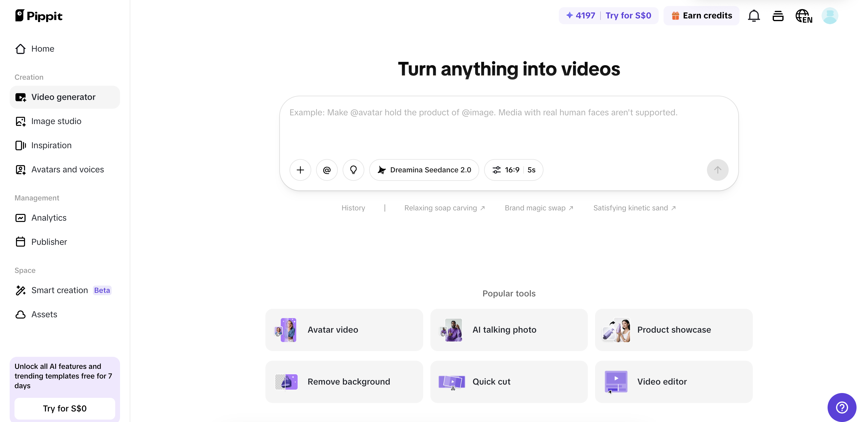This screenshot has width=868, height=422.
Task: Open notifications via the bell icon
Action: coord(754,15)
